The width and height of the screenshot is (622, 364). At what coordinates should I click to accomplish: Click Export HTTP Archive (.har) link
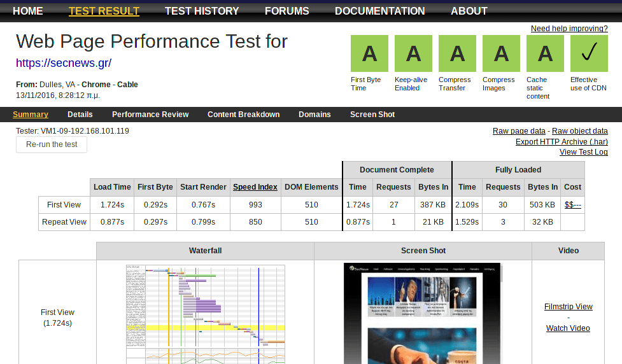562,141
